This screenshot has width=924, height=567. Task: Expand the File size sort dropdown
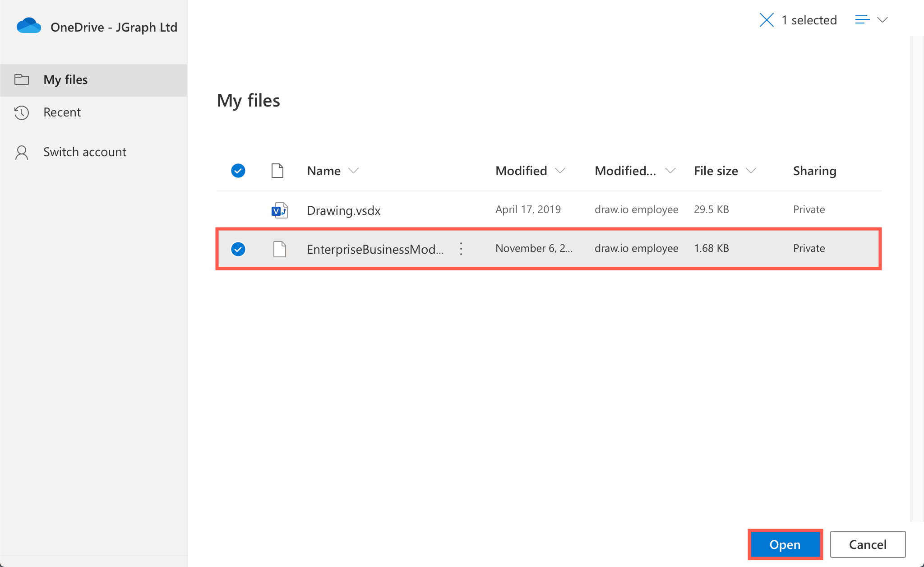coord(751,171)
